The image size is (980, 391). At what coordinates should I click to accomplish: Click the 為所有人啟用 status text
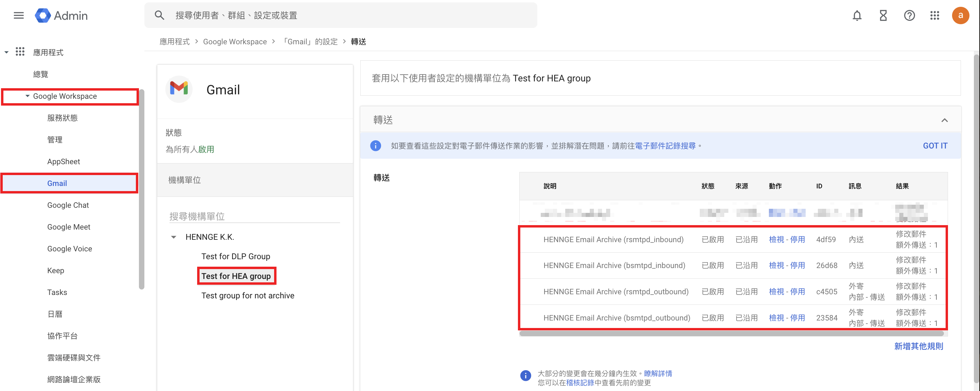pyautogui.click(x=190, y=150)
